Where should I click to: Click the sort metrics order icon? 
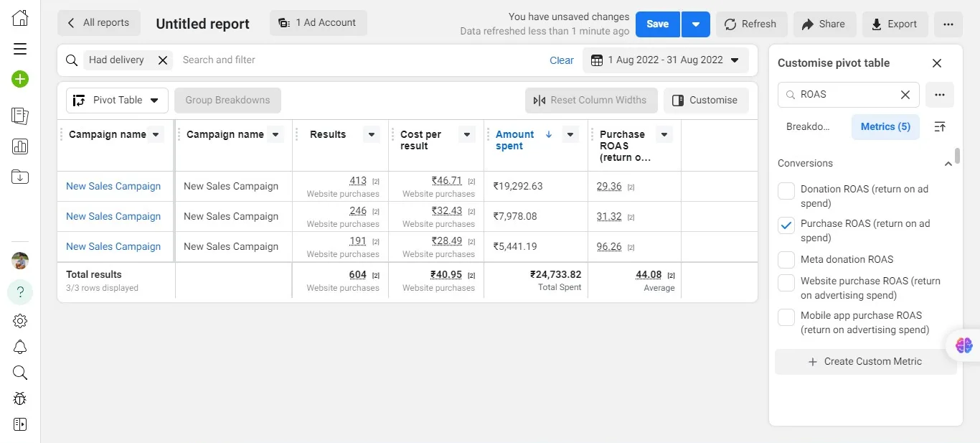940,126
